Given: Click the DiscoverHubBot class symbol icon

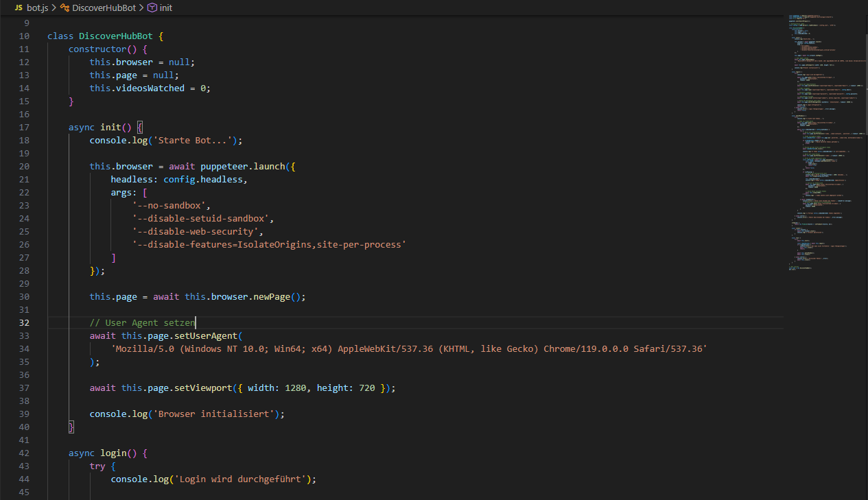Looking at the screenshot, I should tap(64, 8).
